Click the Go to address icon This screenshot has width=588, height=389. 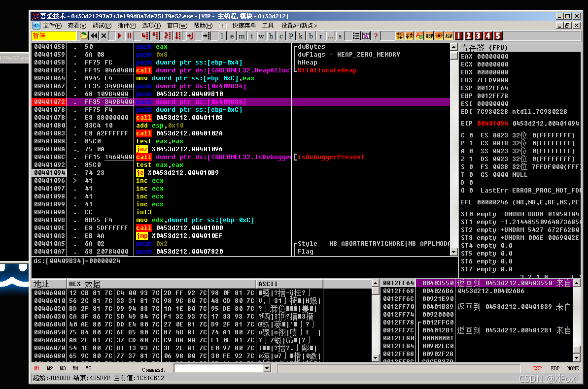pyautogui.click(x=206, y=36)
